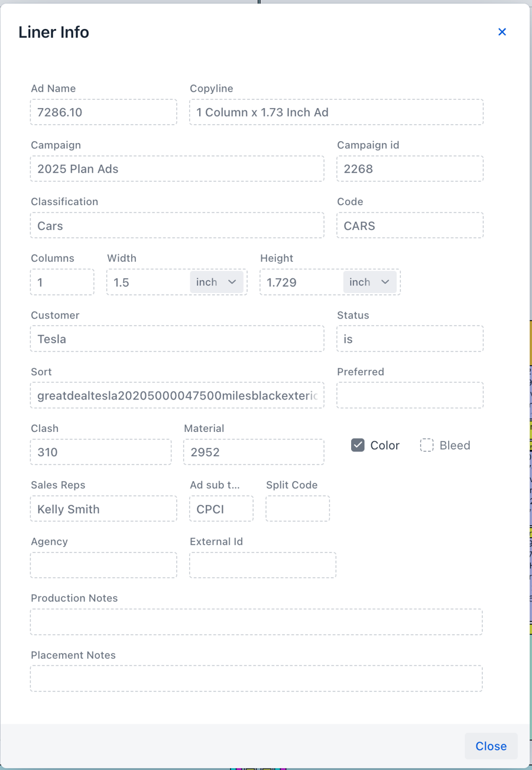Screen dimensions: 532x770
Task: Uncheck the Color checkbox
Action: click(358, 446)
